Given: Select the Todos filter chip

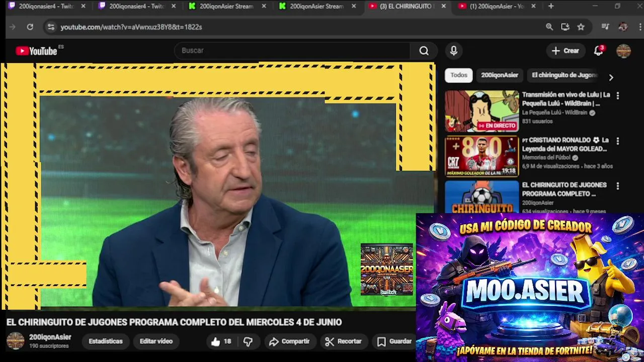Looking at the screenshot, I should 459,75.
